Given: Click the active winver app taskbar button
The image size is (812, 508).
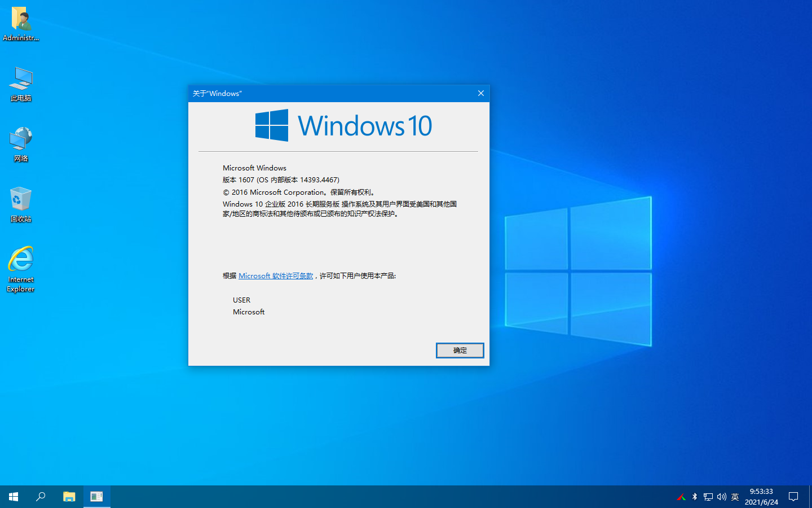Looking at the screenshot, I should click(x=96, y=497).
